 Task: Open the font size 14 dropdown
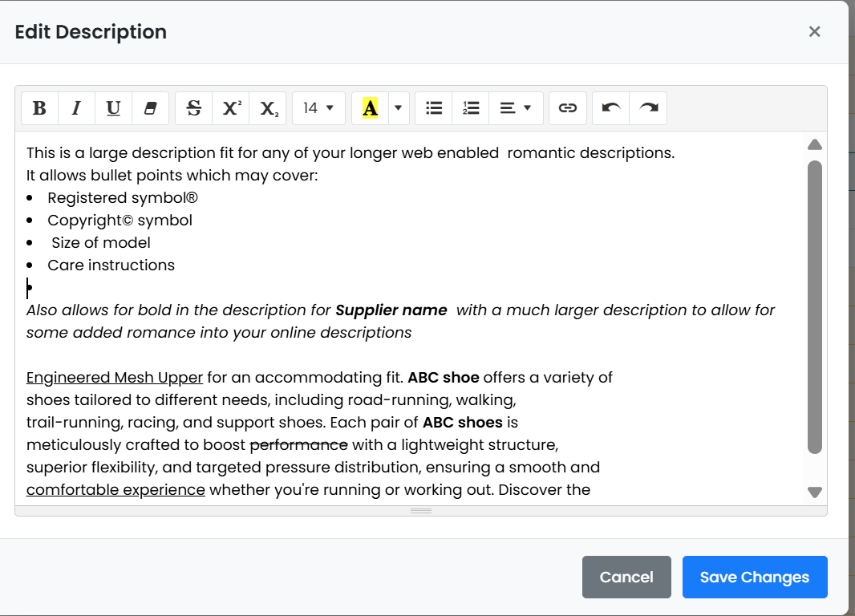tap(318, 108)
